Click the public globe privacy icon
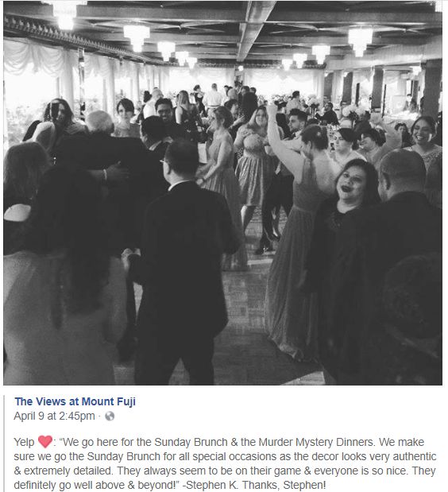 tap(110, 416)
